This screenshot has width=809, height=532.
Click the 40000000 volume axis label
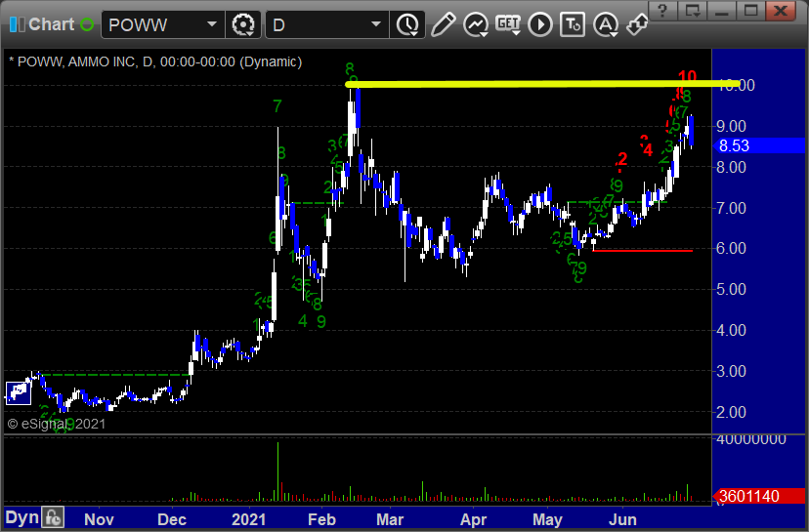pyautogui.click(x=750, y=439)
